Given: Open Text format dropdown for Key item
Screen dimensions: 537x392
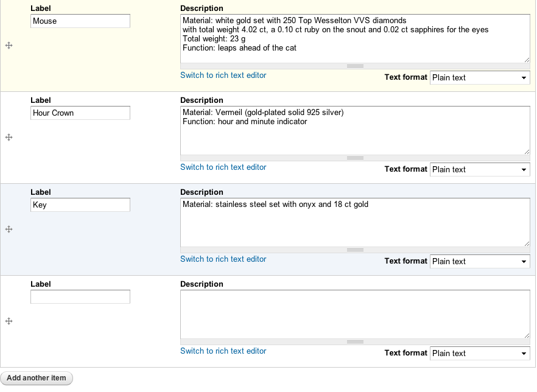Looking at the screenshot, I should 480,261.
